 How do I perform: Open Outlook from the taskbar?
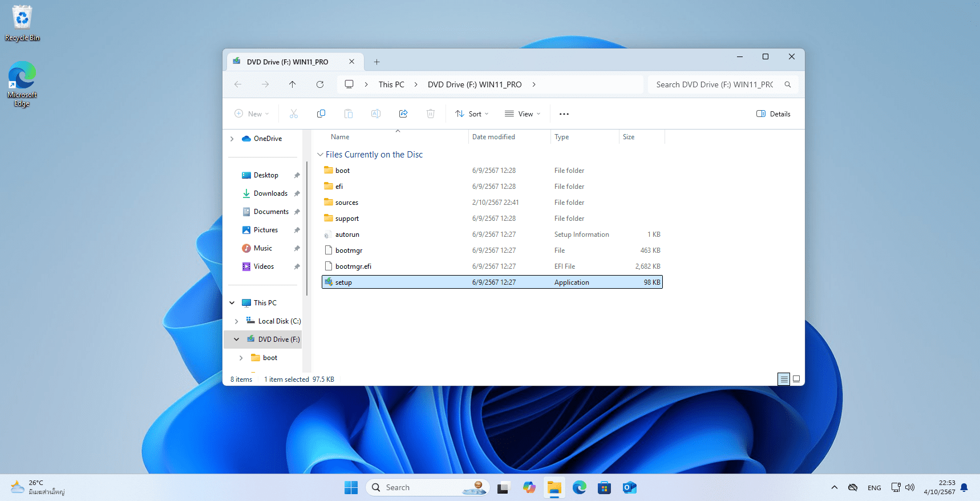[629, 487]
